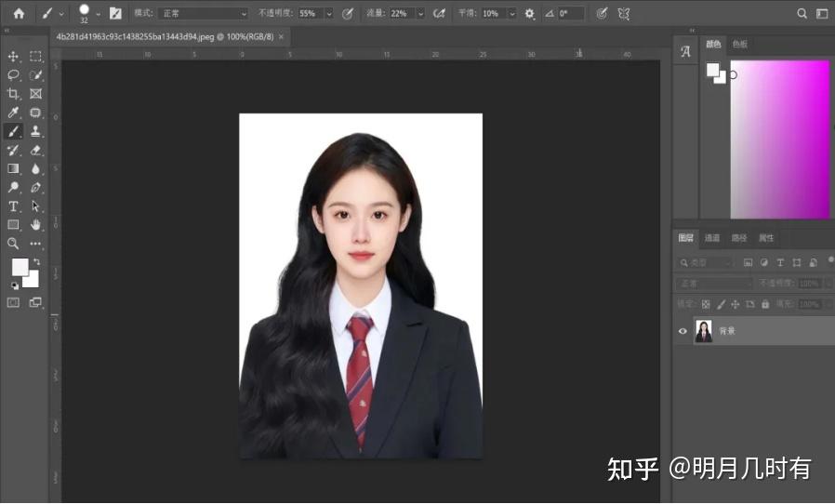Switch to the 路径 (Paths) tab

click(x=738, y=238)
